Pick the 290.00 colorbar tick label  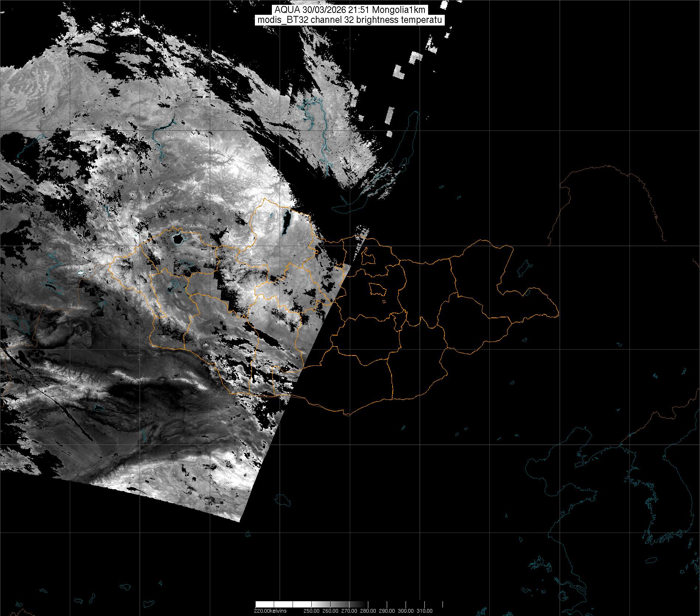pos(387,611)
